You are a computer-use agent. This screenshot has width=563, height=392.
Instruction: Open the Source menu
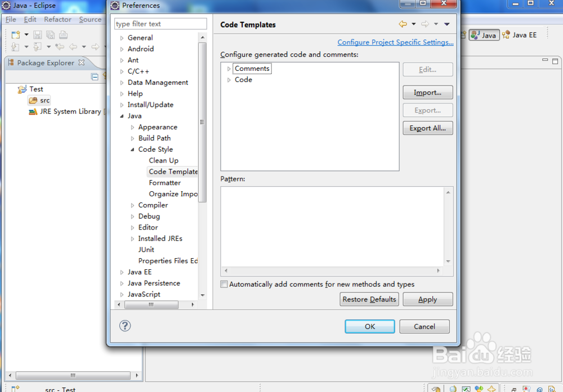click(x=90, y=19)
